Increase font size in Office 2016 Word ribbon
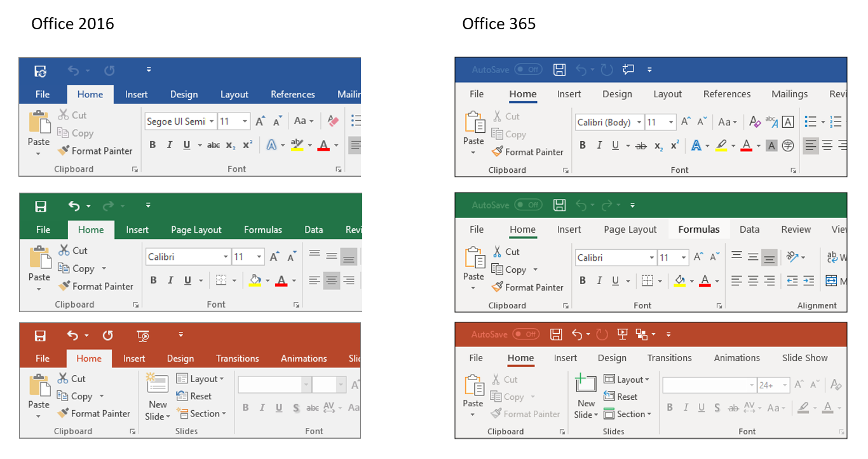This screenshot has height=459, width=868. click(x=260, y=121)
